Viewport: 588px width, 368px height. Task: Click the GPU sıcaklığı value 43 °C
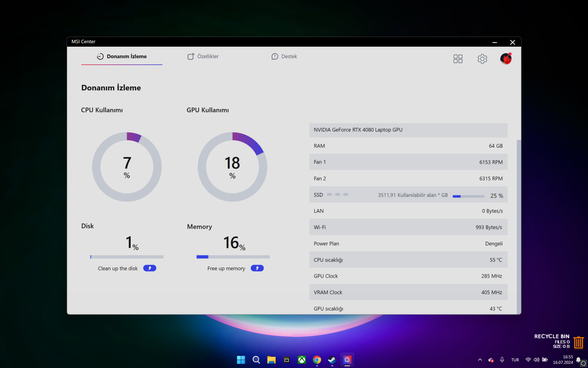496,309
